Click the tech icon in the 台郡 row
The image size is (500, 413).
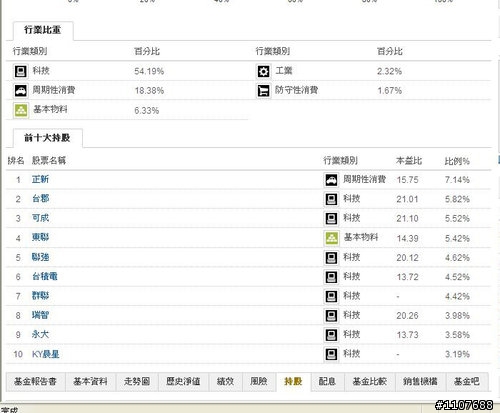tap(331, 199)
